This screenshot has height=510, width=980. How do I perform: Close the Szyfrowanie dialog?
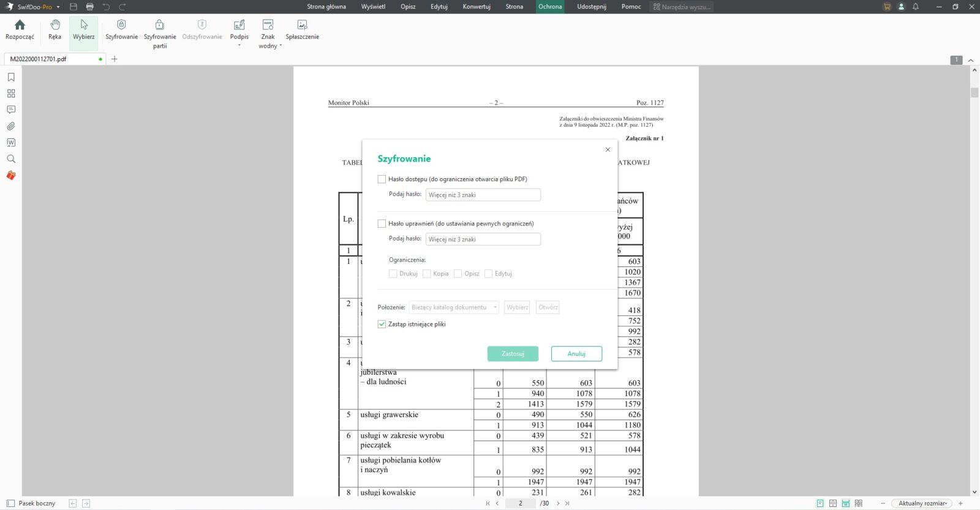[x=608, y=149]
